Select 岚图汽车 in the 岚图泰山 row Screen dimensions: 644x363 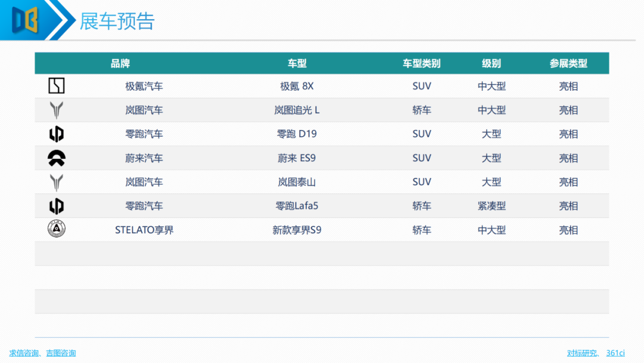(144, 182)
